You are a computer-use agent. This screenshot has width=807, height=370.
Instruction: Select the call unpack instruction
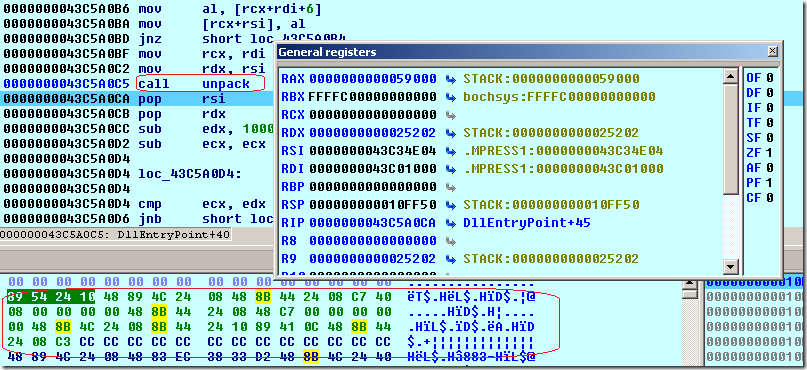coord(200,83)
